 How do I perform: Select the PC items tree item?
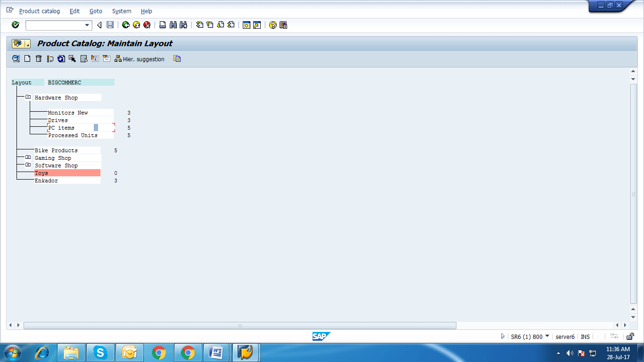pos(81,128)
